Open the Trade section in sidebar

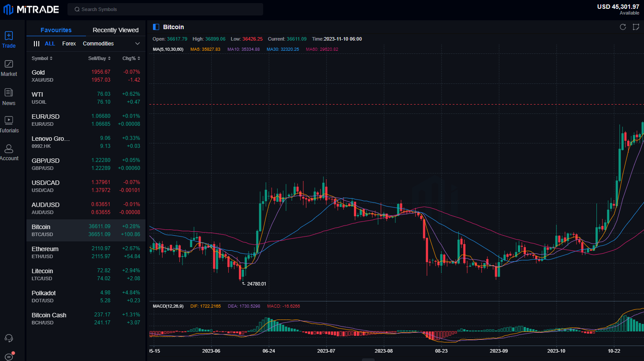pos(9,39)
